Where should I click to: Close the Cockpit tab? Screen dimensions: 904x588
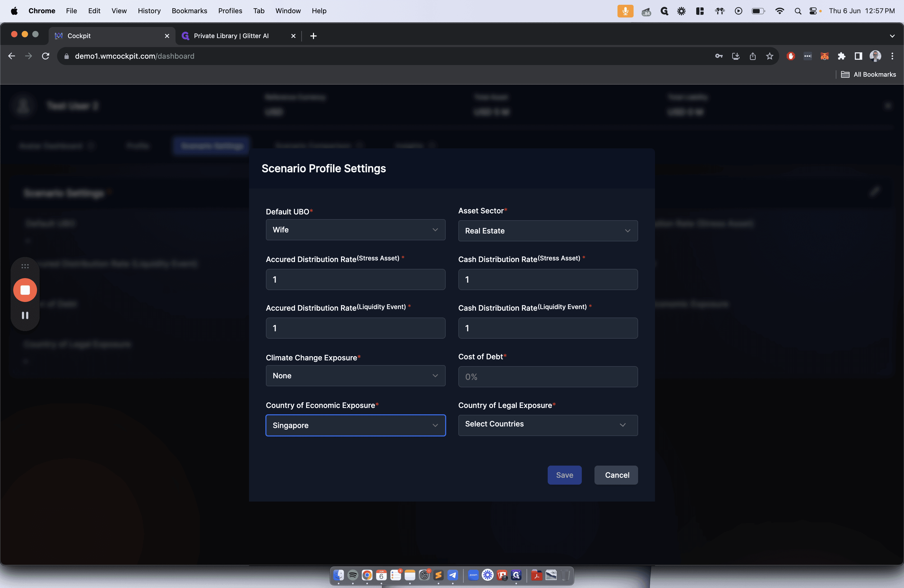click(x=167, y=36)
